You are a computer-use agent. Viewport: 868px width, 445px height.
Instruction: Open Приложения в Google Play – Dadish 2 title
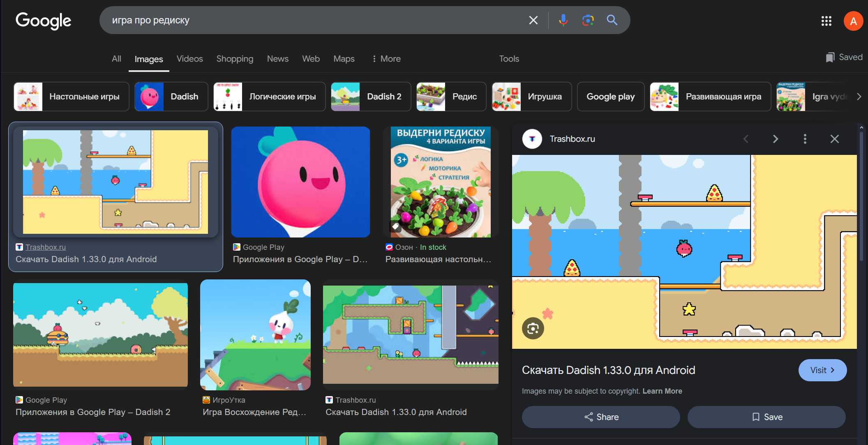pos(93,412)
